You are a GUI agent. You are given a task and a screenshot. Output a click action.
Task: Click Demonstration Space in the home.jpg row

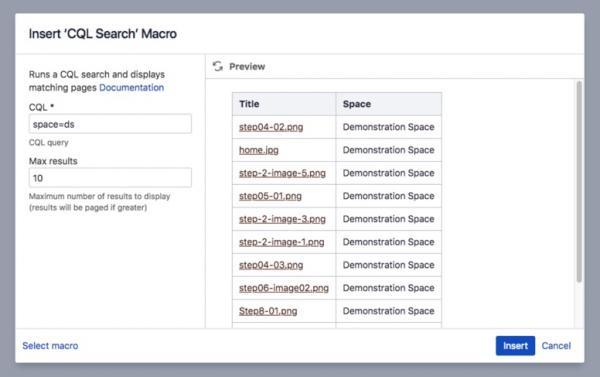(x=388, y=150)
